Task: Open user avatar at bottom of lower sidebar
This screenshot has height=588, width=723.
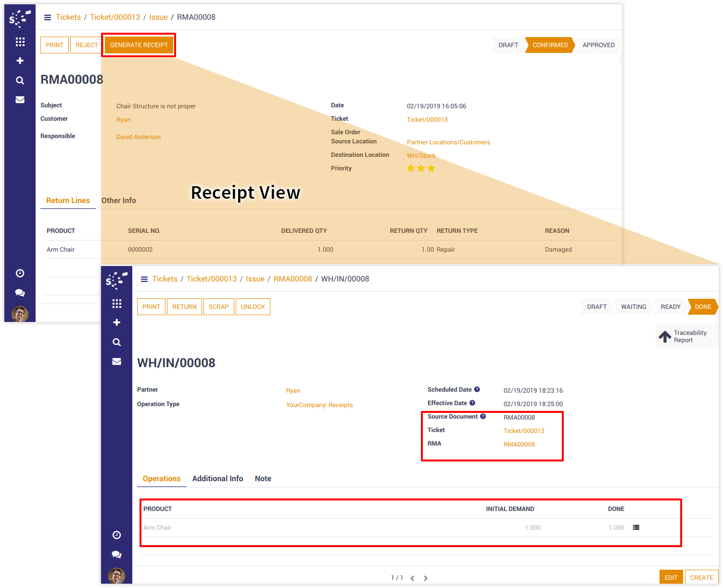Action: click(x=116, y=575)
